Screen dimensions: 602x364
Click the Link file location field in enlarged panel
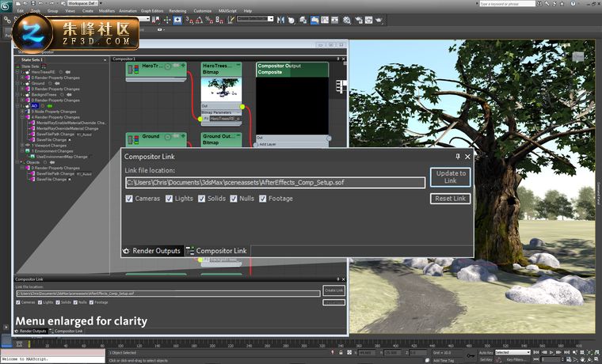(x=276, y=183)
